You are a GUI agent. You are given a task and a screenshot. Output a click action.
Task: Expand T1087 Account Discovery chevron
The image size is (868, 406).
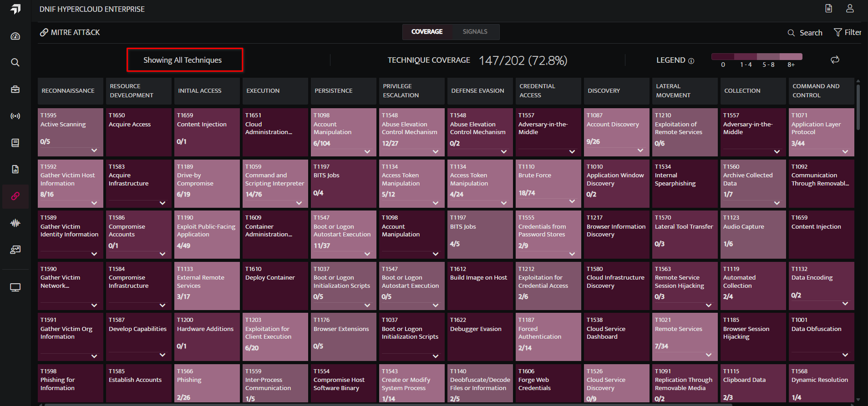click(640, 150)
